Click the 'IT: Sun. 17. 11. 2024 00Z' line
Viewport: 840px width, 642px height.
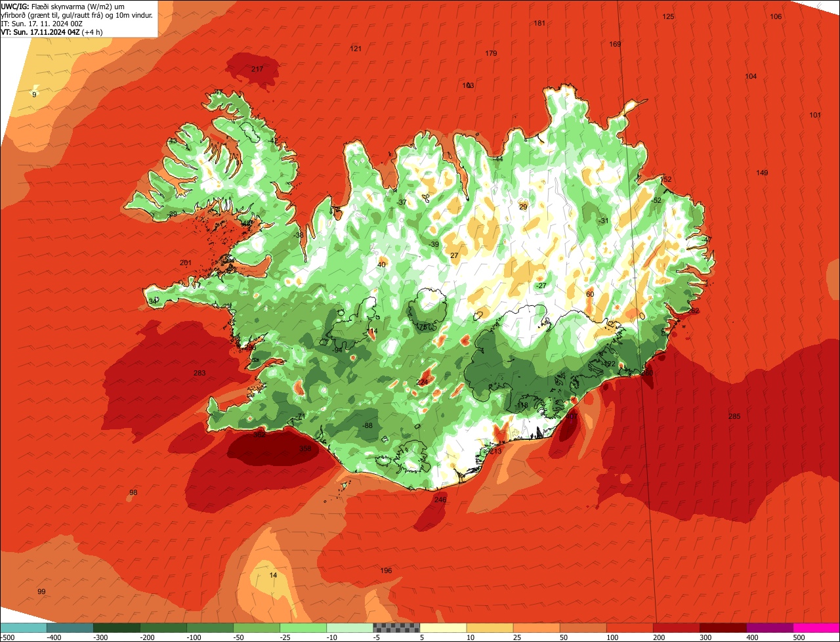coord(42,24)
